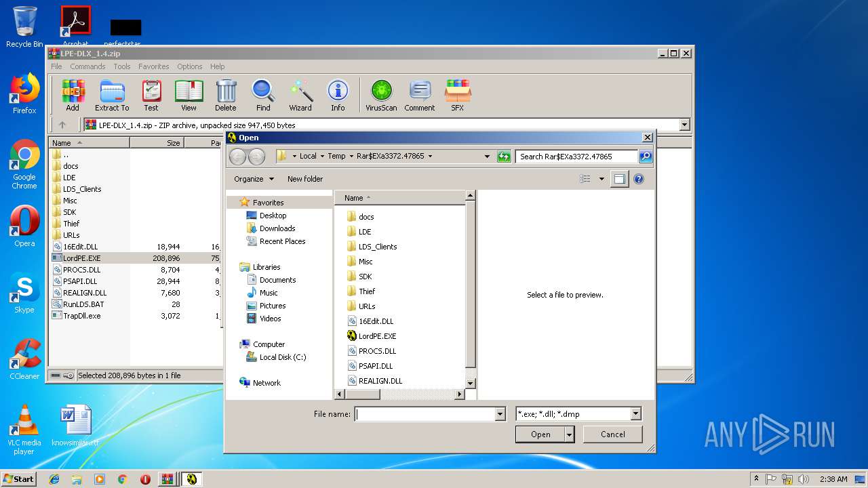Run the Test archive tool
Screen dimensions: 868x488
pyautogui.click(x=151, y=96)
